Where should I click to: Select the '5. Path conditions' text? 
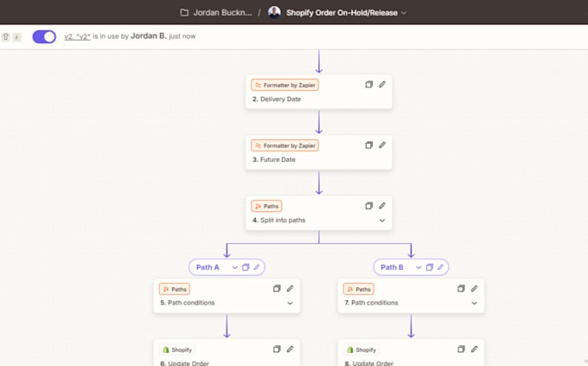tap(188, 303)
